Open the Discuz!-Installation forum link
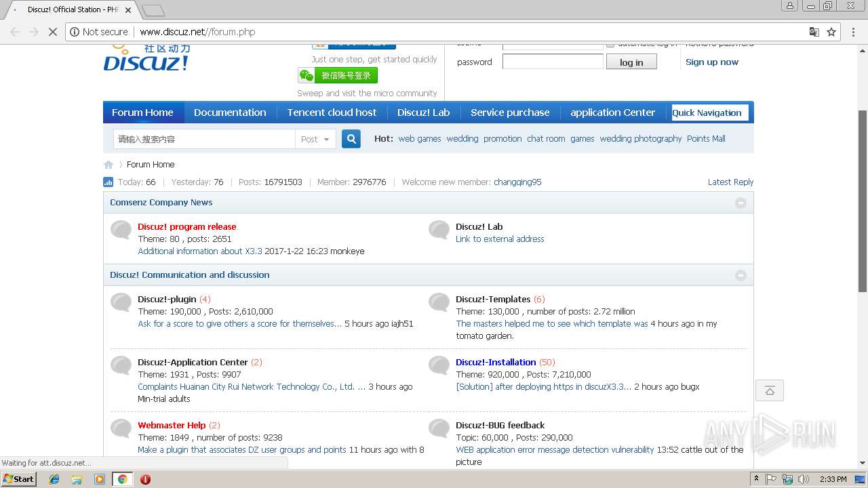 [x=496, y=362]
